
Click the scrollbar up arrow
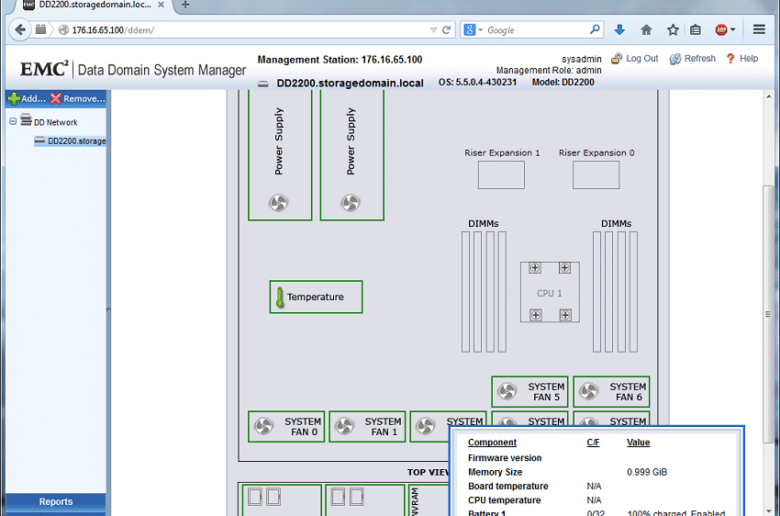tap(769, 96)
